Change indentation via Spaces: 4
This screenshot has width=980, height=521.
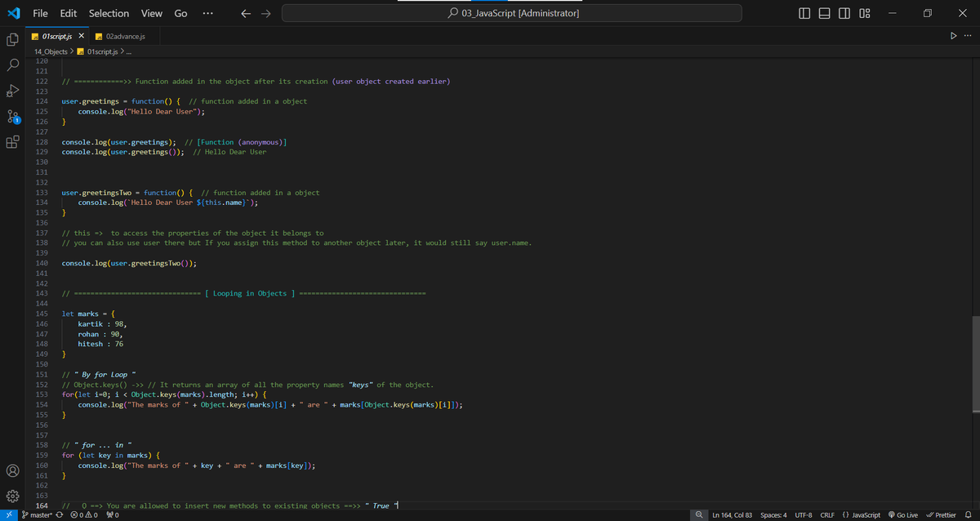click(773, 515)
